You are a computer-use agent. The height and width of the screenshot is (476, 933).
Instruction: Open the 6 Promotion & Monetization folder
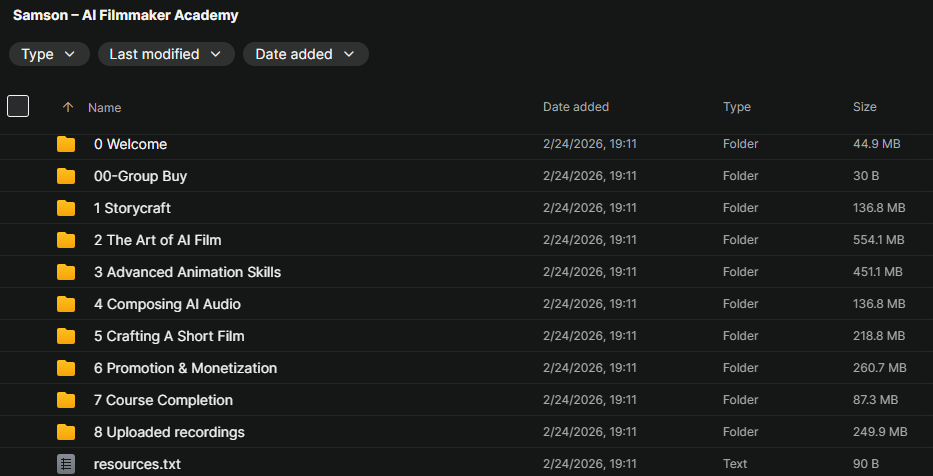185,368
